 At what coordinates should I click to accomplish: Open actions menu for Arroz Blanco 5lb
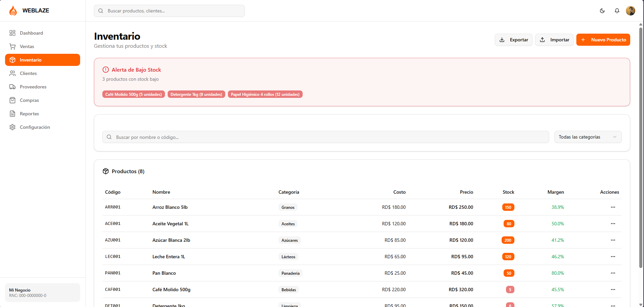613,207
